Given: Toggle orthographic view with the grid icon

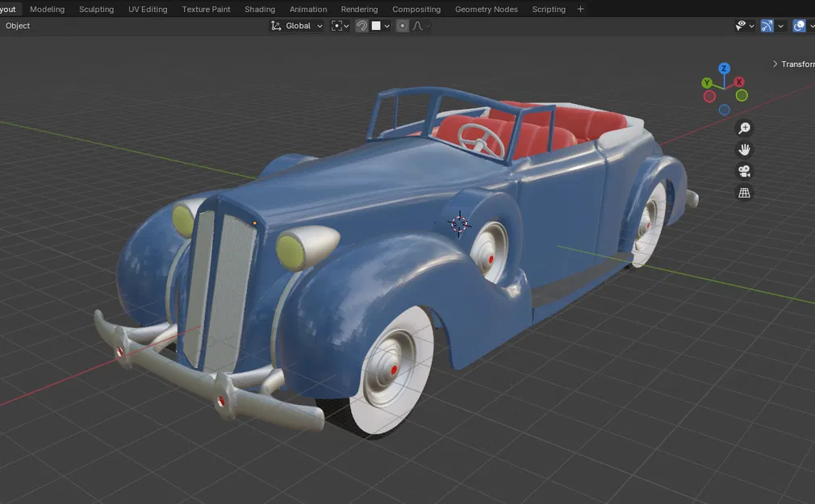Looking at the screenshot, I should [x=743, y=192].
